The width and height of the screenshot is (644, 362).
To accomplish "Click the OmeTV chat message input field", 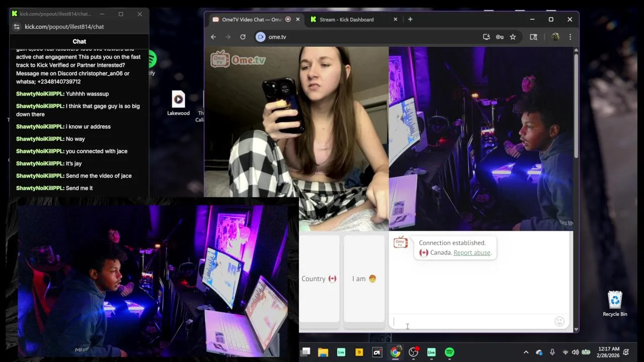I will (x=472, y=321).
